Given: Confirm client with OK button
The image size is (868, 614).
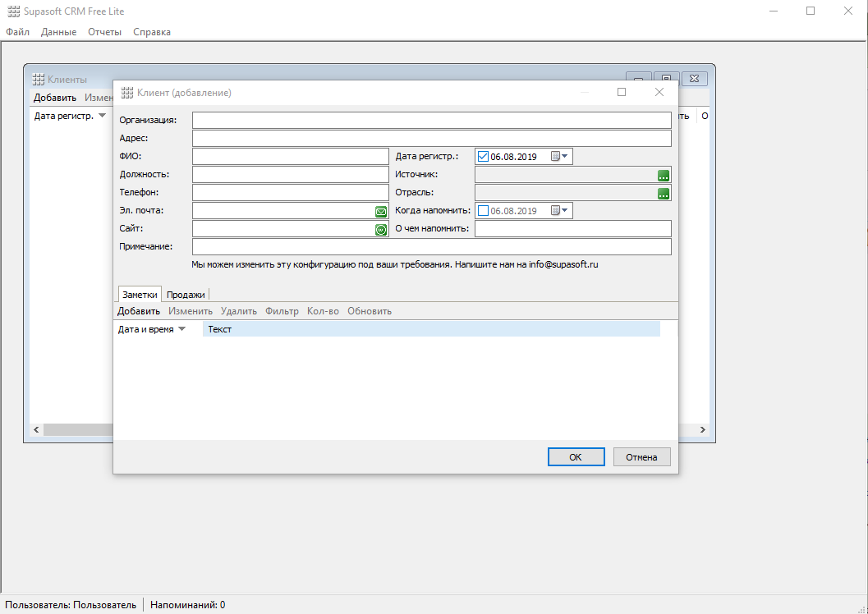Looking at the screenshot, I should point(576,457).
